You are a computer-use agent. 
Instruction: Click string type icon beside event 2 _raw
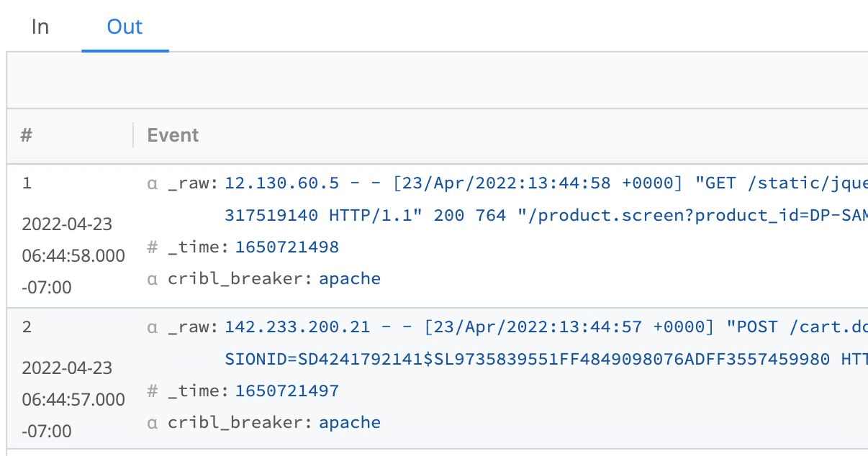[x=152, y=327]
